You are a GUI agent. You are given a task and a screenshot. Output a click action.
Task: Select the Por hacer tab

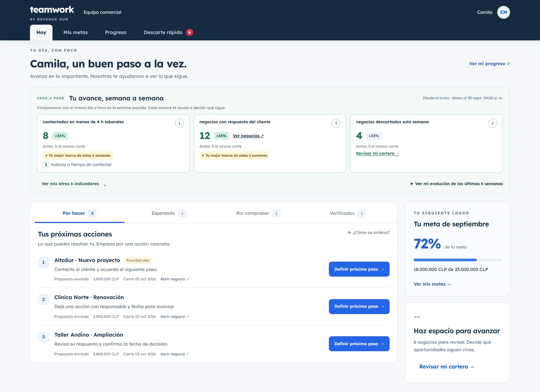click(80, 213)
